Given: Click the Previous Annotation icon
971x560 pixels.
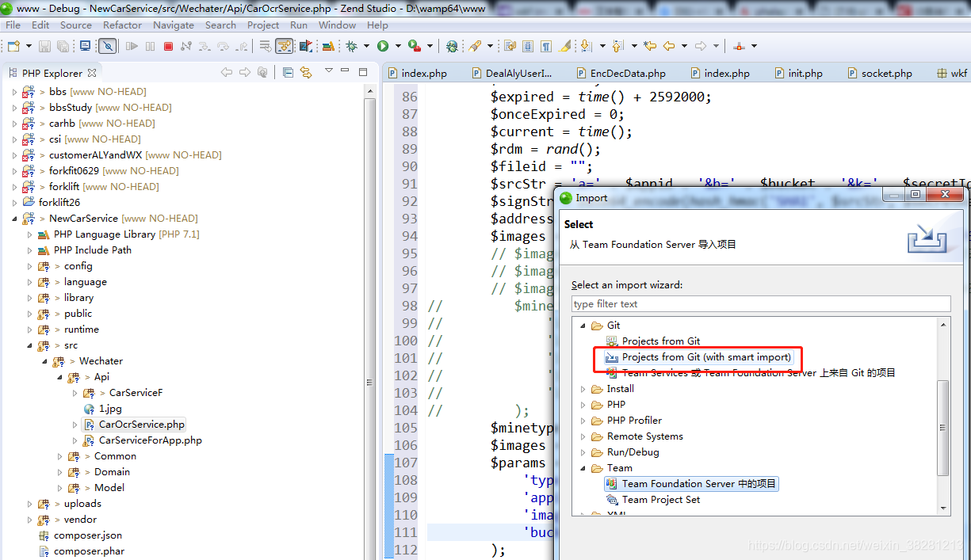Looking at the screenshot, I should 617,46.
